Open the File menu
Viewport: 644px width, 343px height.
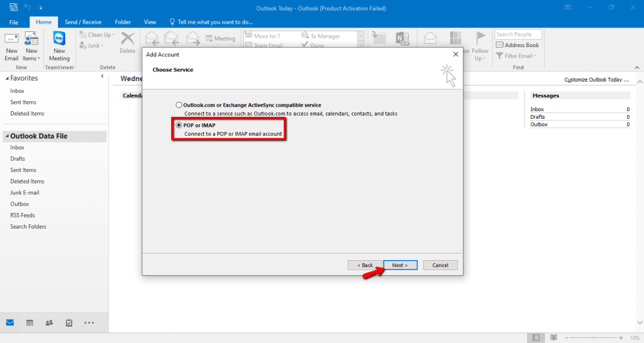(x=14, y=22)
